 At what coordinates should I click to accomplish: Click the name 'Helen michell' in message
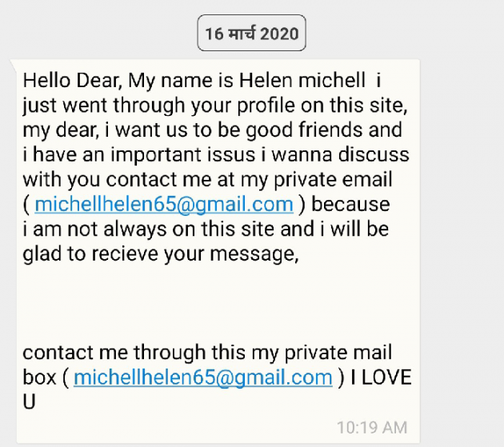(302, 80)
